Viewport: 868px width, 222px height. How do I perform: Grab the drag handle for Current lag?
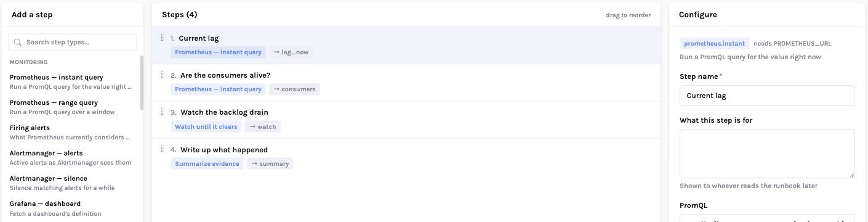coord(162,38)
